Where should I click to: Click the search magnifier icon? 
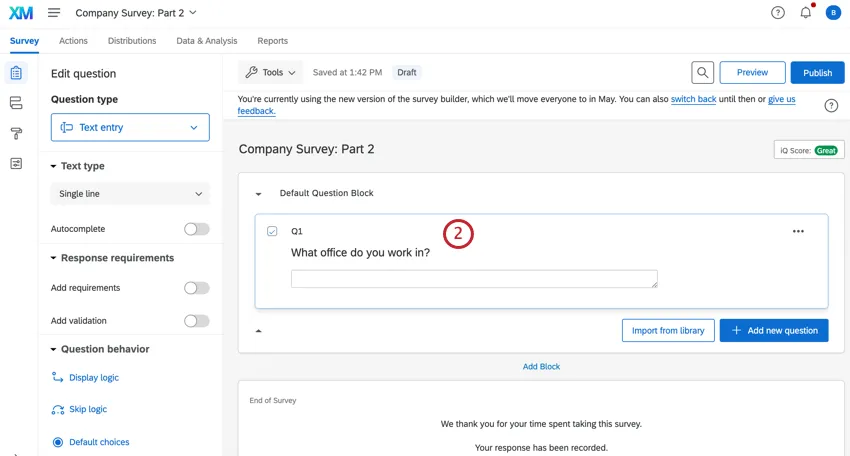pos(703,73)
